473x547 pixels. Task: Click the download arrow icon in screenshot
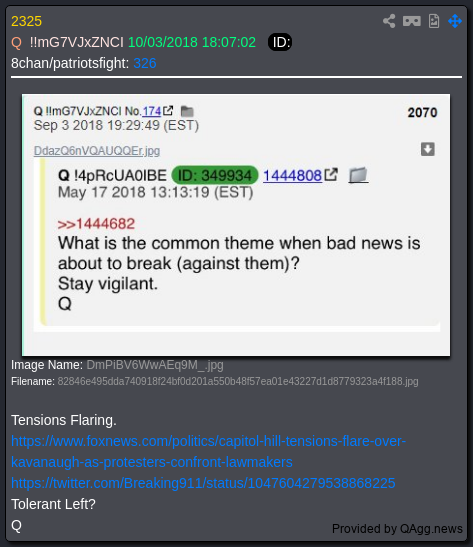pos(428,149)
